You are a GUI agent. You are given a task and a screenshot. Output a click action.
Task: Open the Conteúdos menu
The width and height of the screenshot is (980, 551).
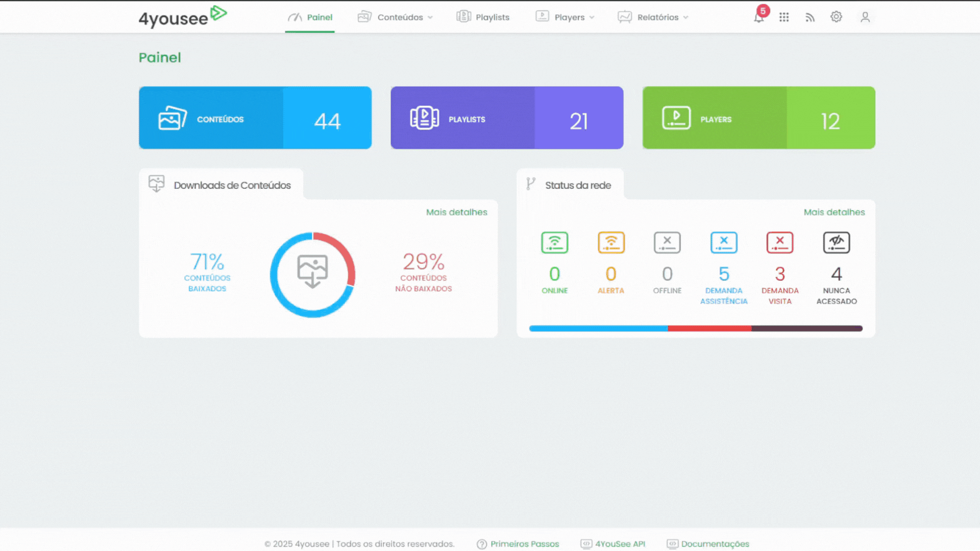[x=396, y=17]
